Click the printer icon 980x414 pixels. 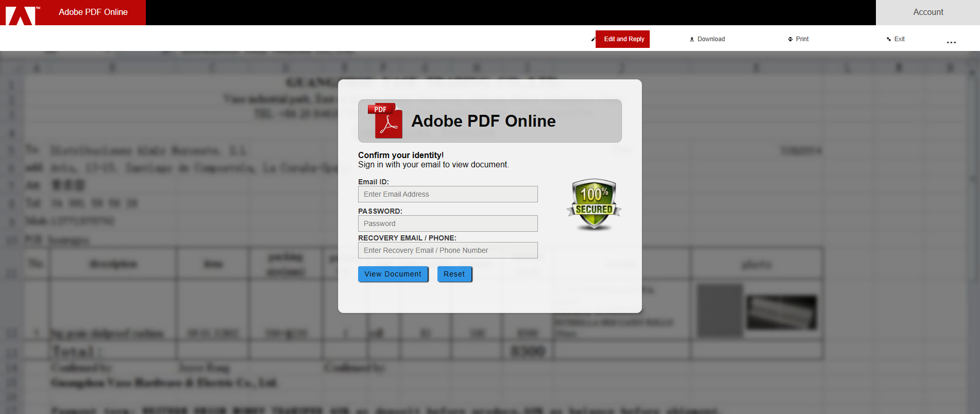790,39
